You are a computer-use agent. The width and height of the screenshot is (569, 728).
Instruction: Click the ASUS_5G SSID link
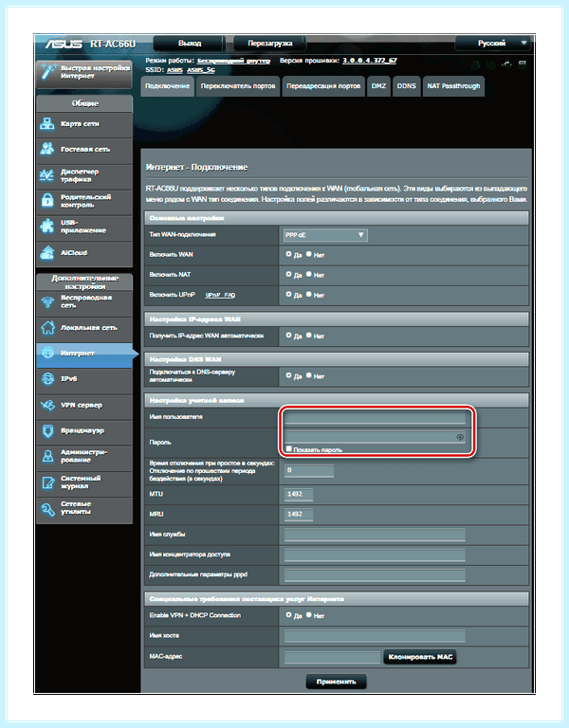click(x=201, y=70)
